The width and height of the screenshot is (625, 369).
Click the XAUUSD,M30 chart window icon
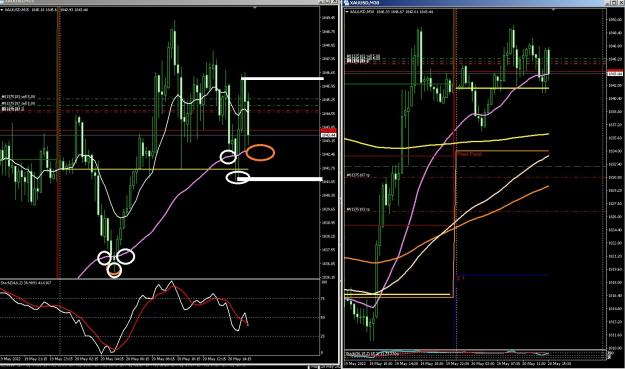click(x=346, y=3)
